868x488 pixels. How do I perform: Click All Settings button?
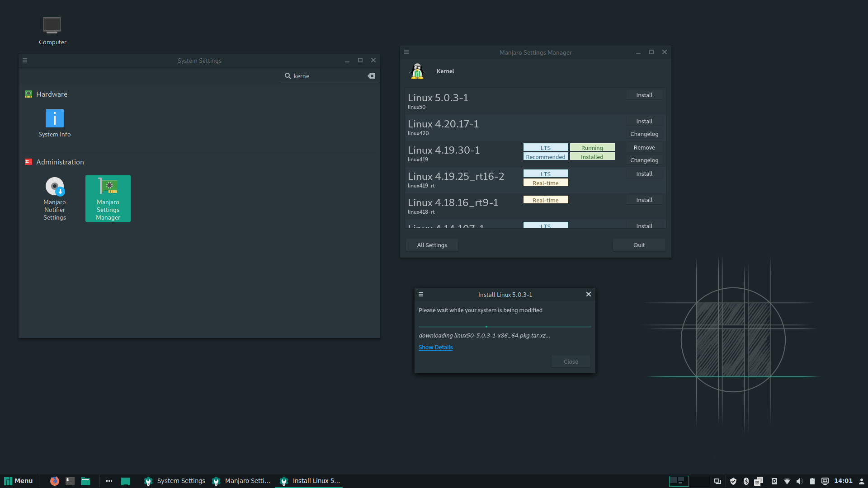(432, 245)
